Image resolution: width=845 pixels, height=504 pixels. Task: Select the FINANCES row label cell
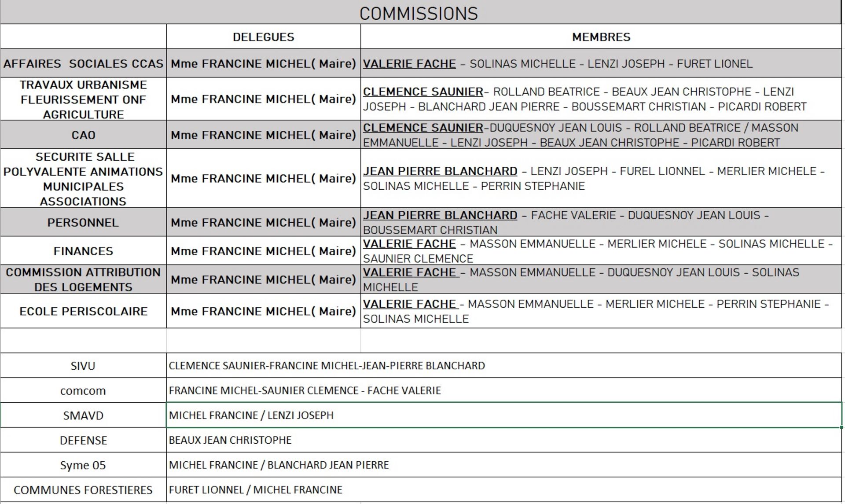pyautogui.click(x=83, y=251)
